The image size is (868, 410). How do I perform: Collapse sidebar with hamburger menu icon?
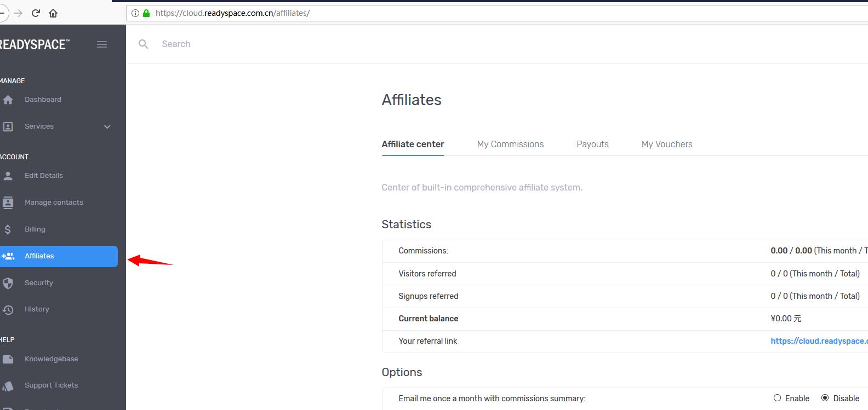coord(102,44)
